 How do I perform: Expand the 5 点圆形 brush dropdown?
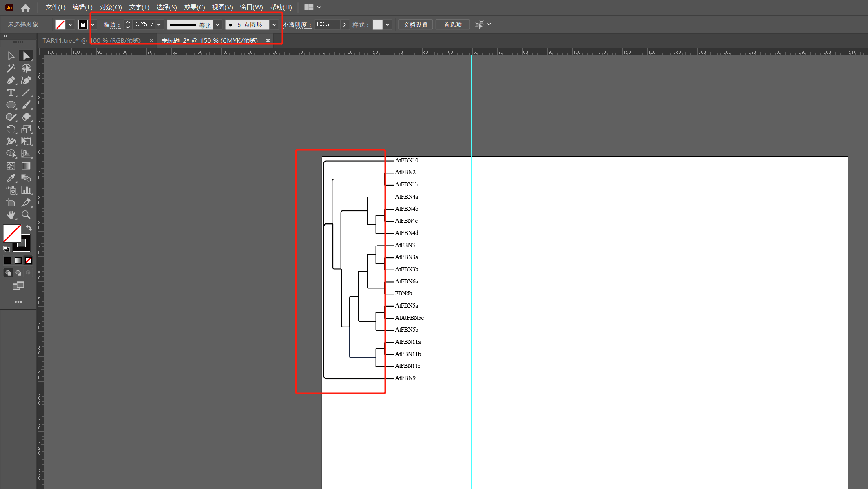coord(274,24)
